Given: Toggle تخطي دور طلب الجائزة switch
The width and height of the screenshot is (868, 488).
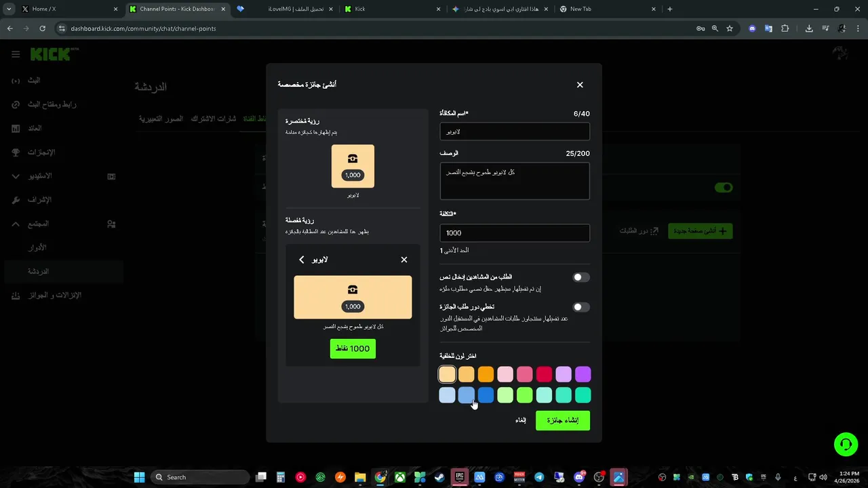Looking at the screenshot, I should 581,307.
